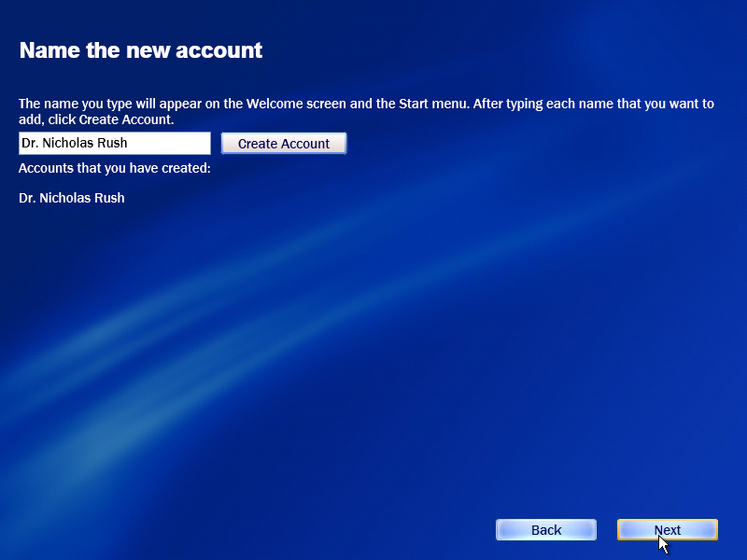Click the word "add," starting the second instruction line

pyautogui.click(x=32, y=119)
